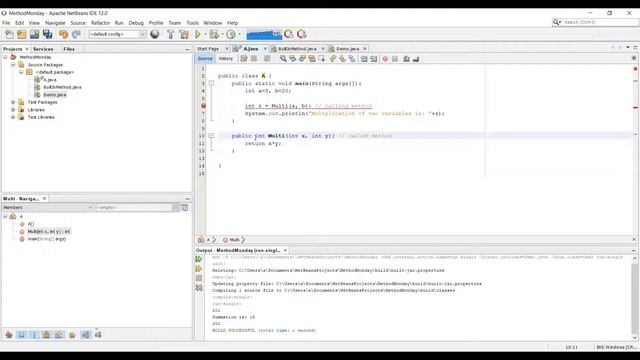Click the Open Project toolbar icon
Screen dimensions: 640x360
tap(34, 34)
